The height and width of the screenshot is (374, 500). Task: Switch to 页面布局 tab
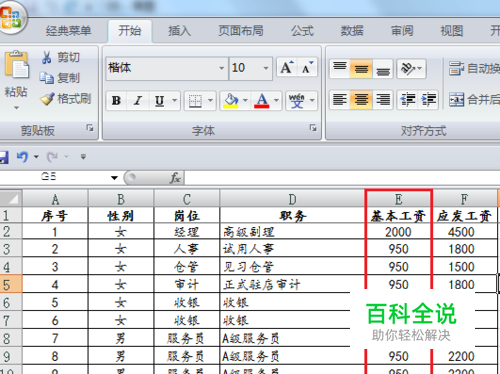(x=241, y=31)
